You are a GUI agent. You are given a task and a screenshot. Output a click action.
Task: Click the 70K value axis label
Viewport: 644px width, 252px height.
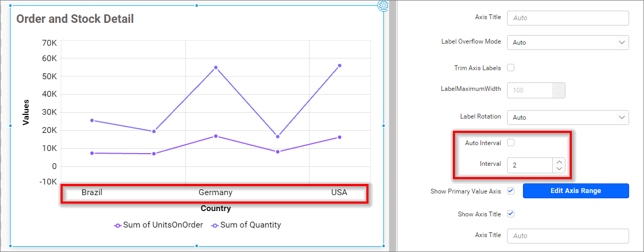48,43
